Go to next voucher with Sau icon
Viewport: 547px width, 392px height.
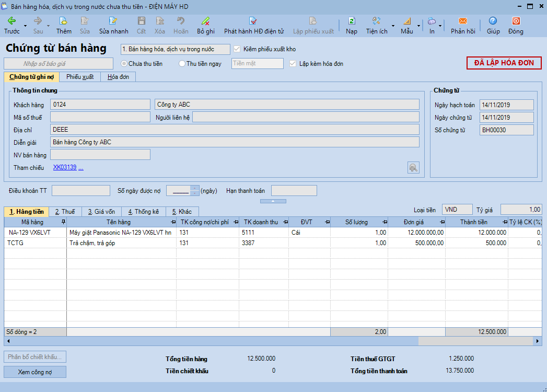38,21
